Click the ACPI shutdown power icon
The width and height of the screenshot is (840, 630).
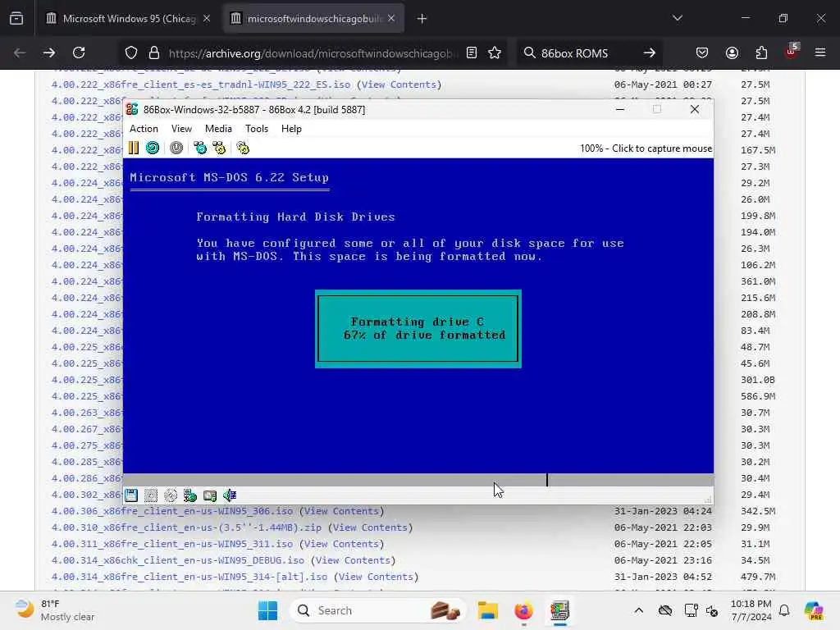[x=176, y=148]
